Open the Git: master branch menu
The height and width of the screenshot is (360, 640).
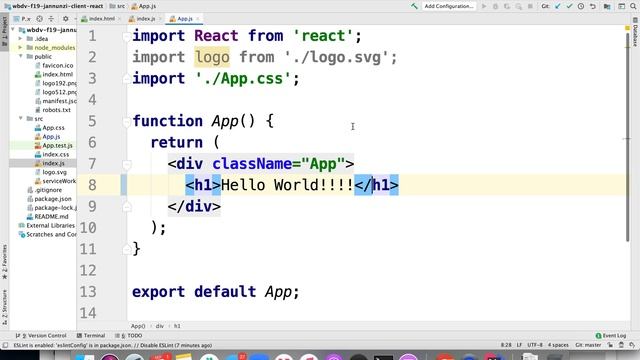click(588, 345)
